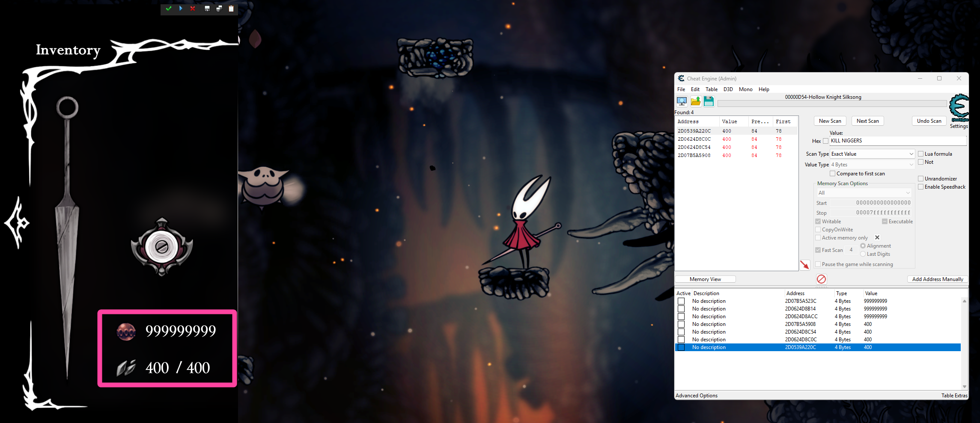980x423 pixels.
Task: Click the clipboard icon in the top toolbar
Action: click(x=231, y=9)
